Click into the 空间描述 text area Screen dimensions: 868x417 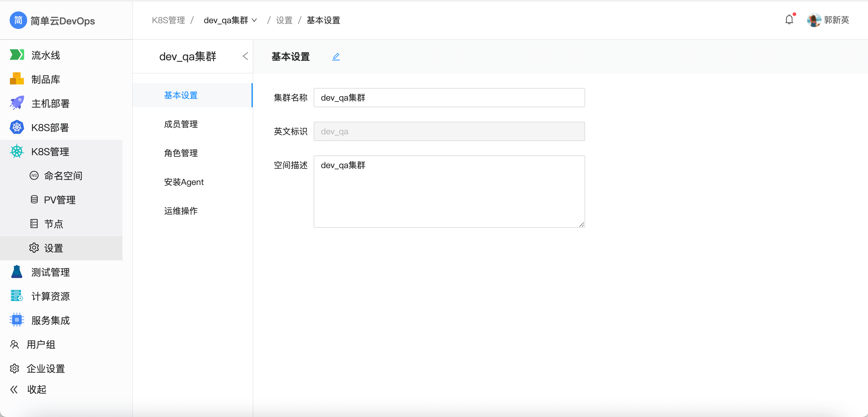click(x=449, y=191)
